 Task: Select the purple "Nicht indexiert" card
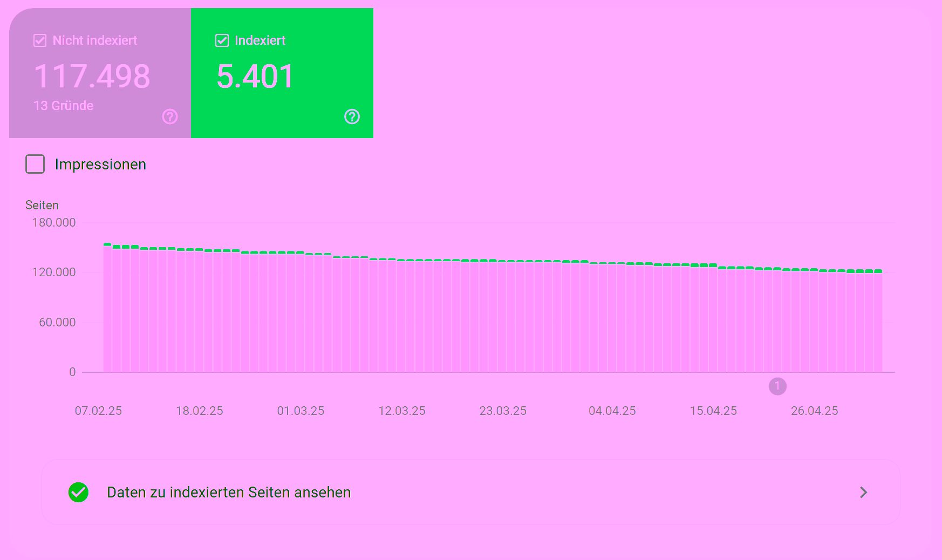[x=100, y=73]
